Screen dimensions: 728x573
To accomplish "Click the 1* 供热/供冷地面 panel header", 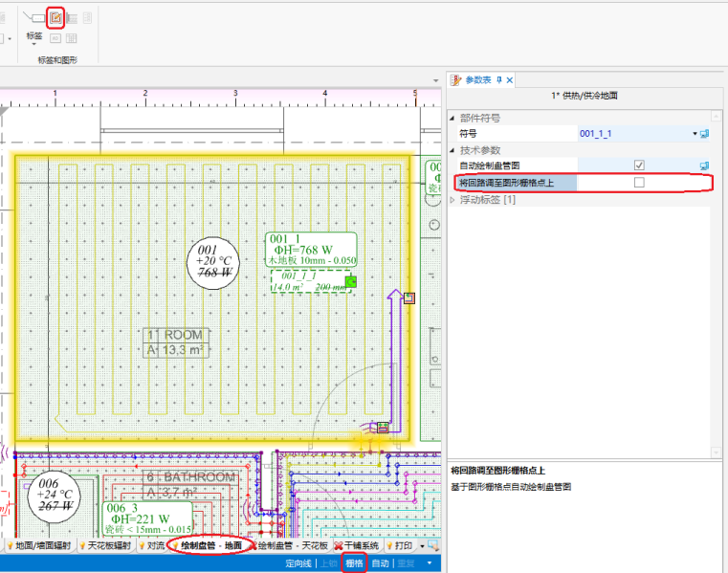I will (x=585, y=96).
